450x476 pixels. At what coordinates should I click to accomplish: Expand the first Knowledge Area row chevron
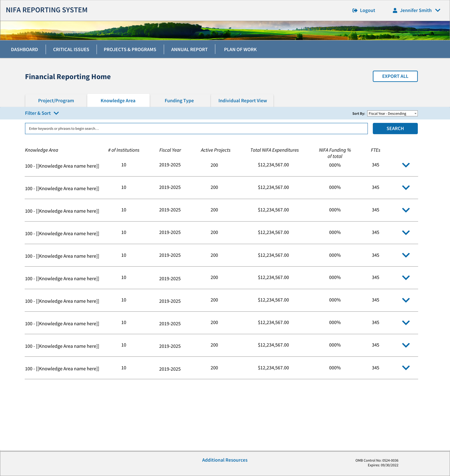click(406, 165)
